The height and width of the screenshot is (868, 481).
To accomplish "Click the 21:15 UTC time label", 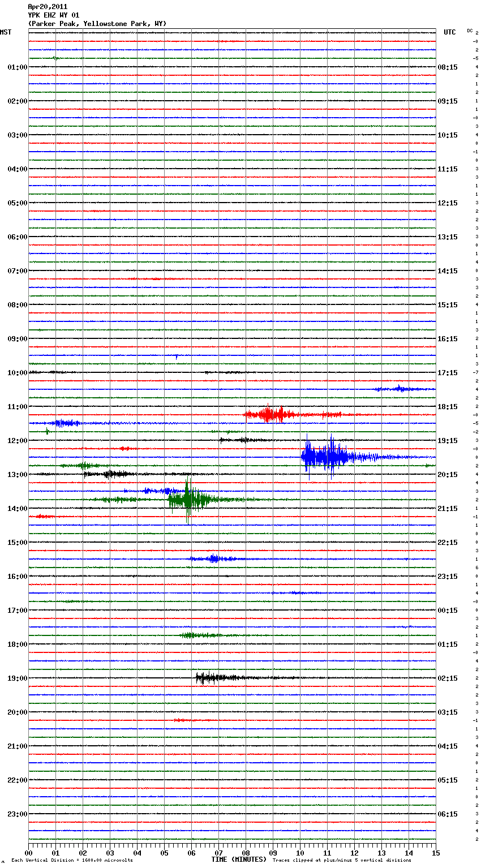I will [x=448, y=509].
